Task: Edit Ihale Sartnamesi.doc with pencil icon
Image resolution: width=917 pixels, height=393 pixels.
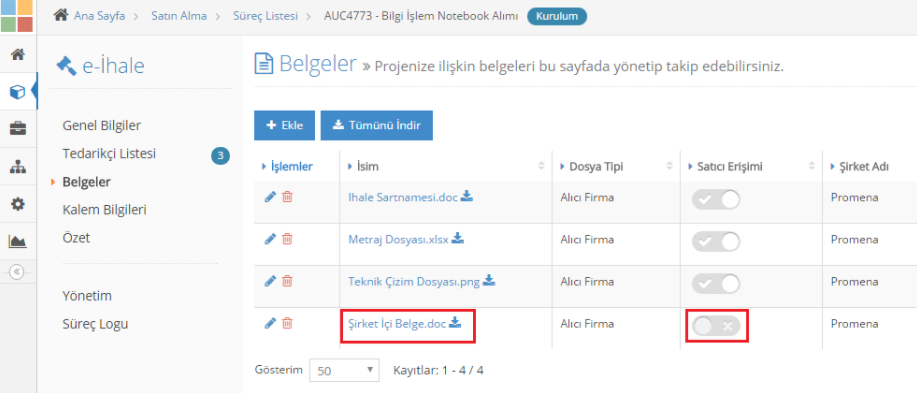Action: point(270,197)
